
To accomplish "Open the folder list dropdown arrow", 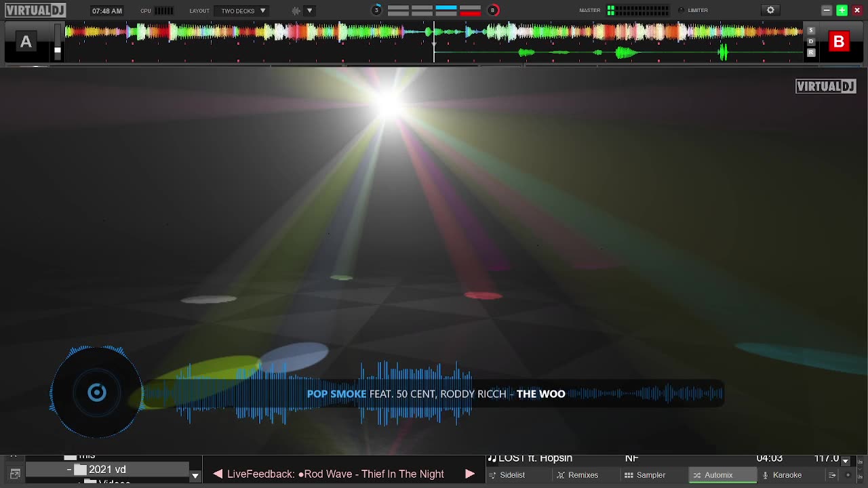I will click(195, 476).
